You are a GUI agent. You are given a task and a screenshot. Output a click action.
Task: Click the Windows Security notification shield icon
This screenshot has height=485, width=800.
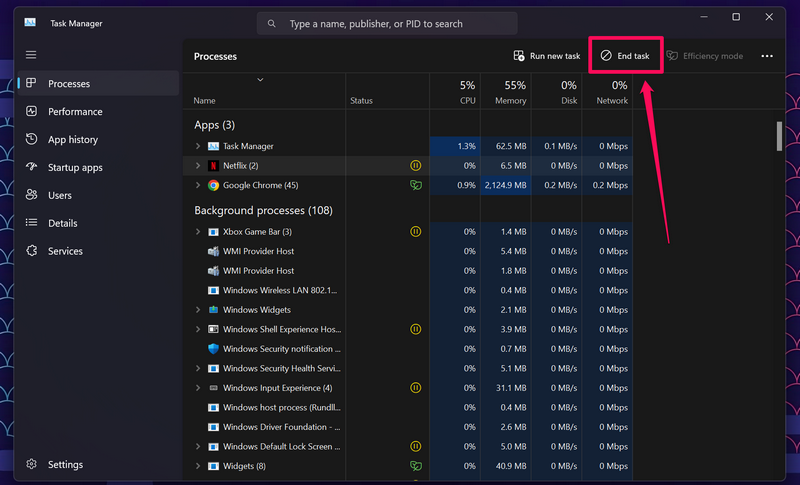[x=213, y=349]
